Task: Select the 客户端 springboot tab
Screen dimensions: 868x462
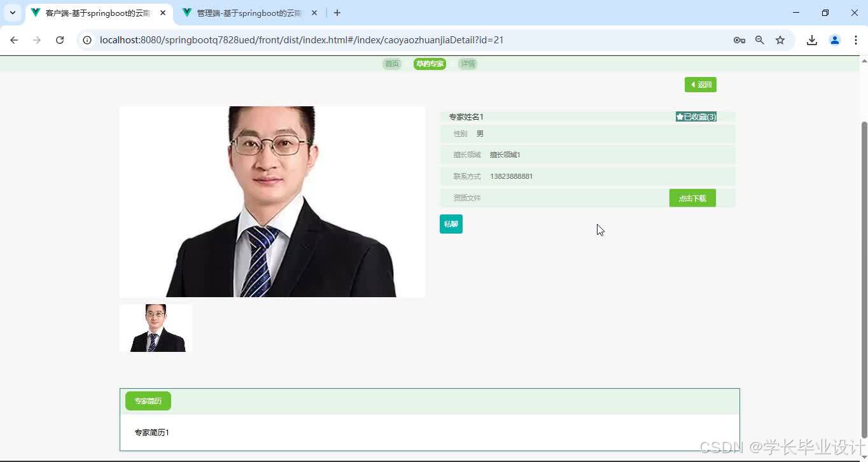Action: coord(98,13)
